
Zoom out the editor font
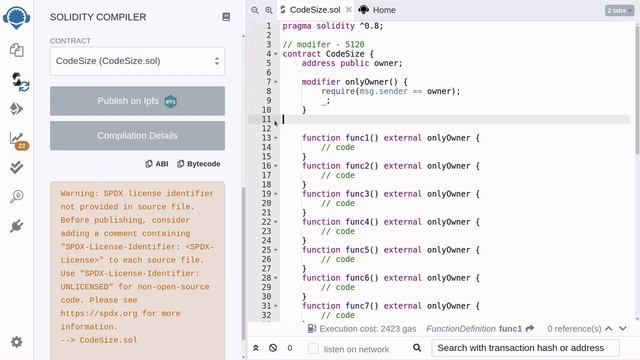pos(255,10)
